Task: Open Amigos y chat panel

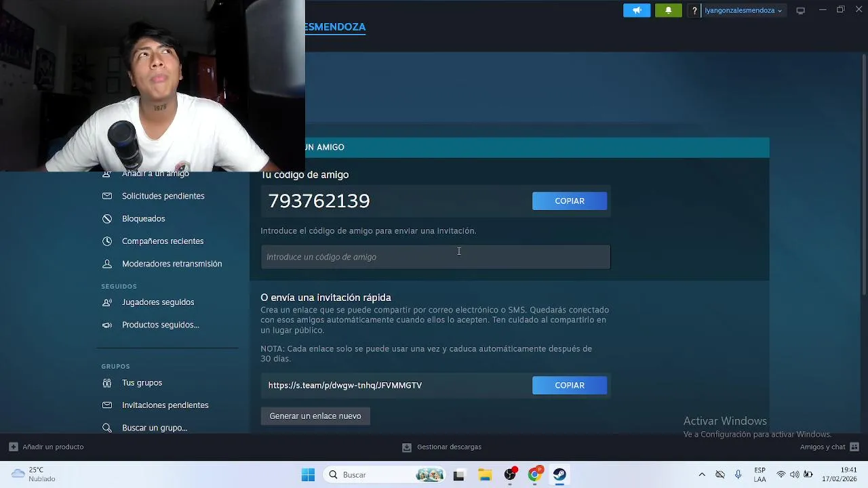Action: point(823,447)
